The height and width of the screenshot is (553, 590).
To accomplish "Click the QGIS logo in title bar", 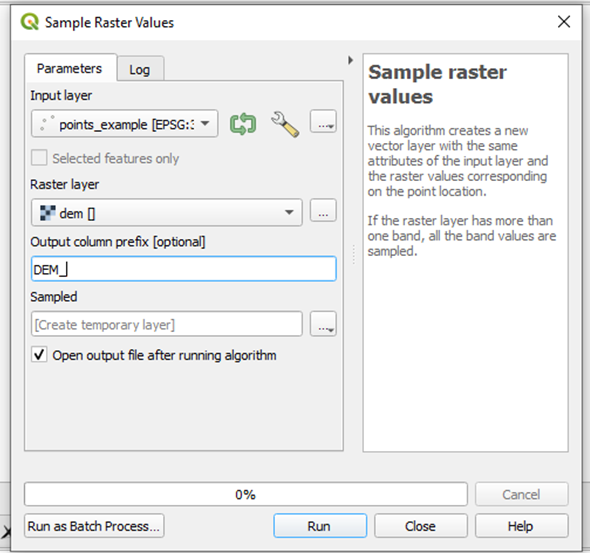I will click(30, 22).
